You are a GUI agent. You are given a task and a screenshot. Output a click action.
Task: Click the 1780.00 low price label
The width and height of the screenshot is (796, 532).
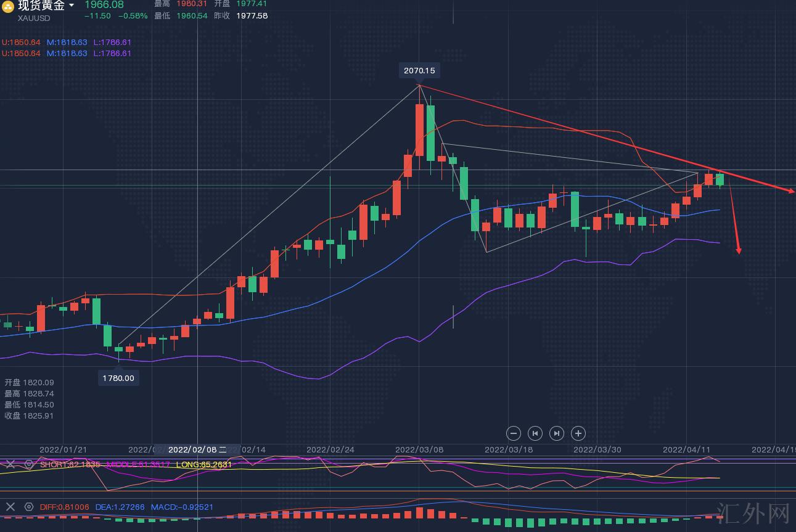pos(118,378)
